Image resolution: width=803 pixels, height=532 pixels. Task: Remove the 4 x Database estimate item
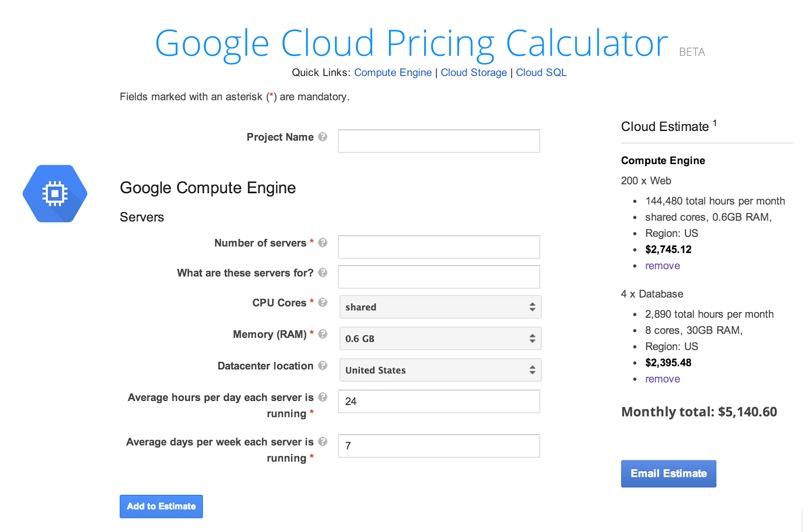point(662,379)
